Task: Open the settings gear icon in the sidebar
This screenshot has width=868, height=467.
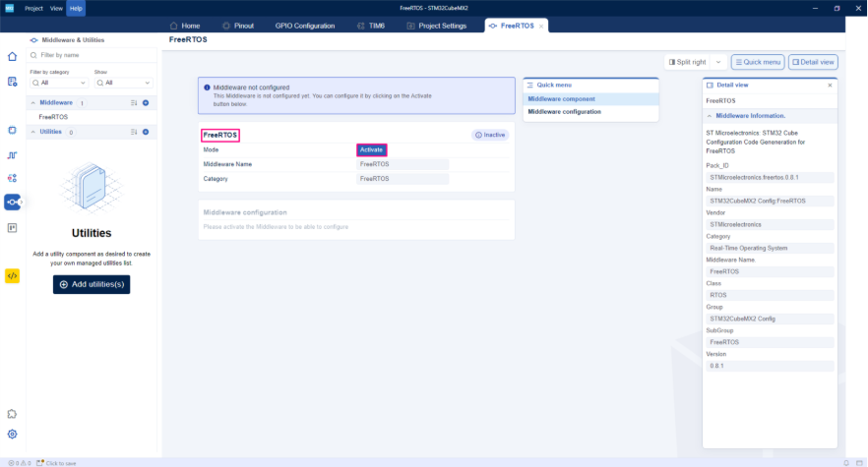Action: [12, 435]
